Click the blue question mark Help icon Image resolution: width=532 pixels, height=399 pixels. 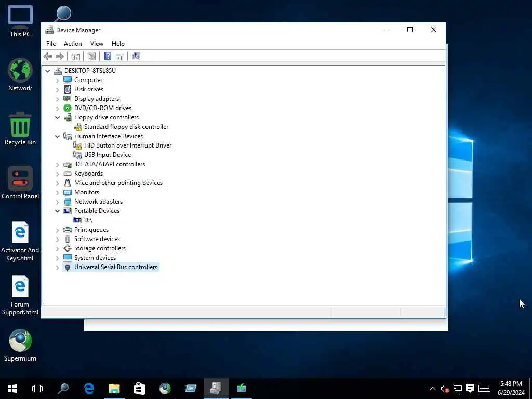pos(108,56)
